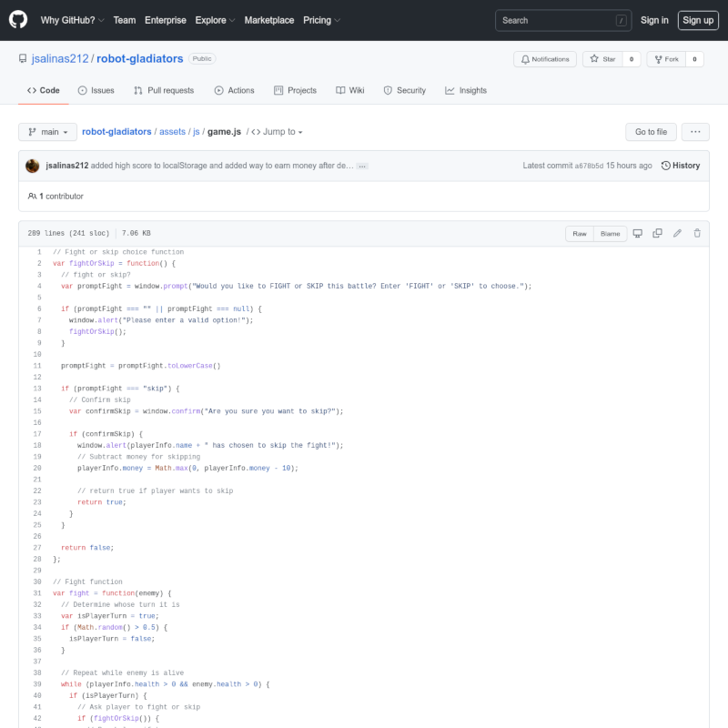The width and height of the screenshot is (728, 728).
Task: Open the main branch dropdown
Action: point(47,132)
